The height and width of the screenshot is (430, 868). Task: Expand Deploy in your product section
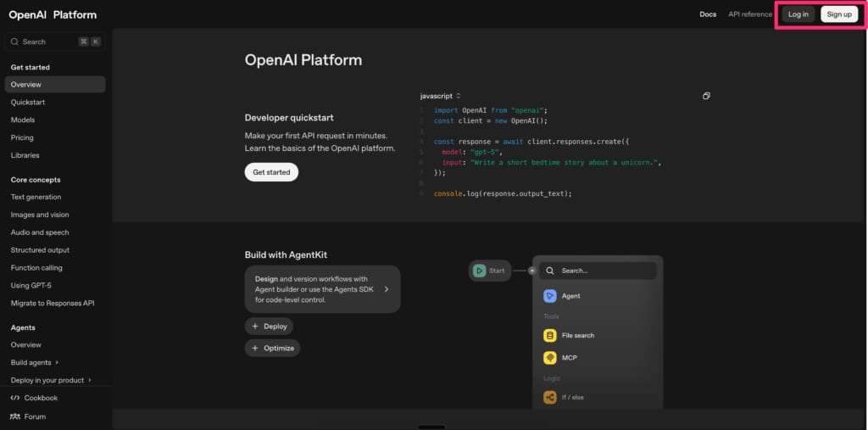point(51,380)
